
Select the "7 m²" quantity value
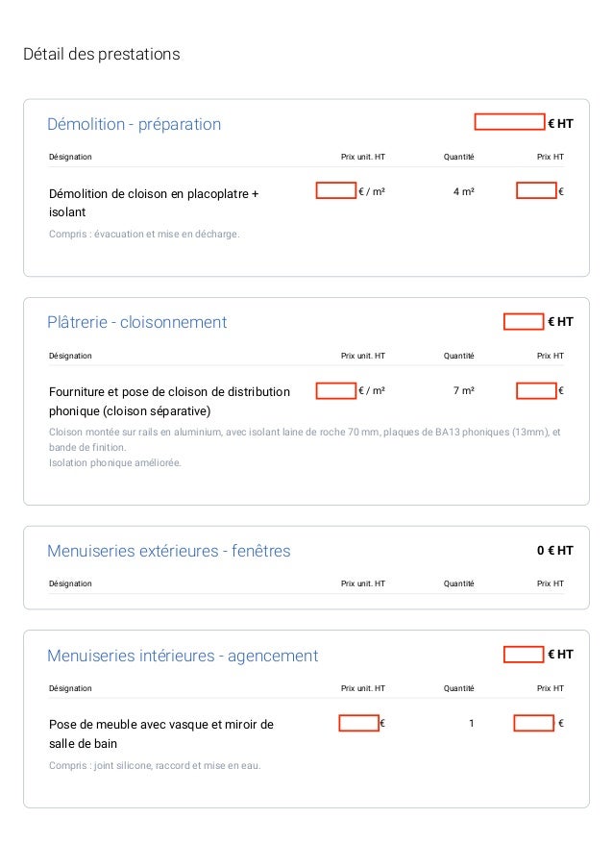click(463, 391)
